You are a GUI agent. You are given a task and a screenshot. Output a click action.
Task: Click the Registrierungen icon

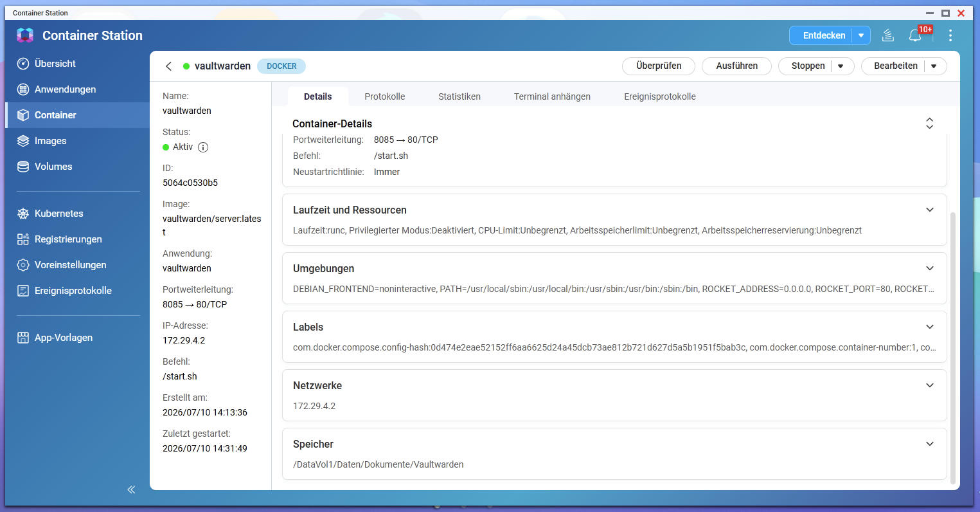tap(23, 239)
